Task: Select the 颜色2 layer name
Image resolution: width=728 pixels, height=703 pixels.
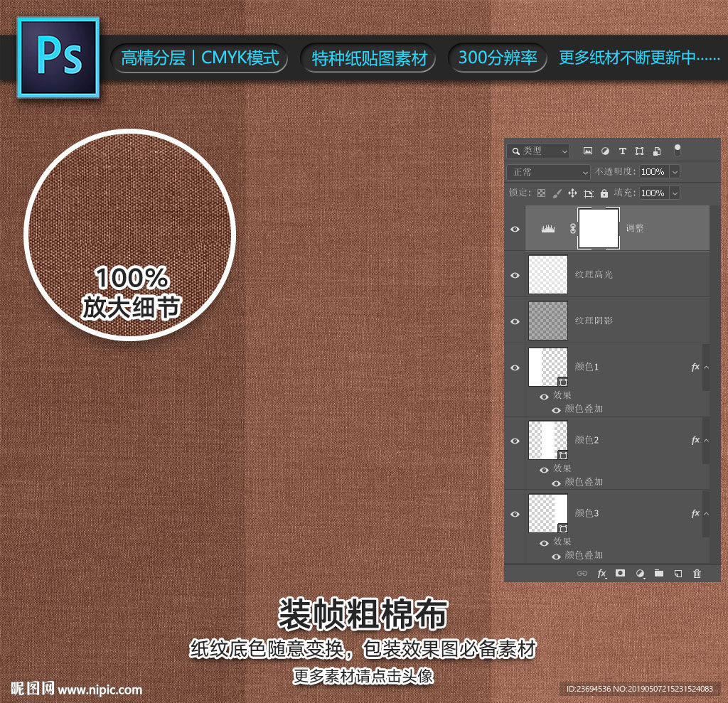Action: pos(587,440)
